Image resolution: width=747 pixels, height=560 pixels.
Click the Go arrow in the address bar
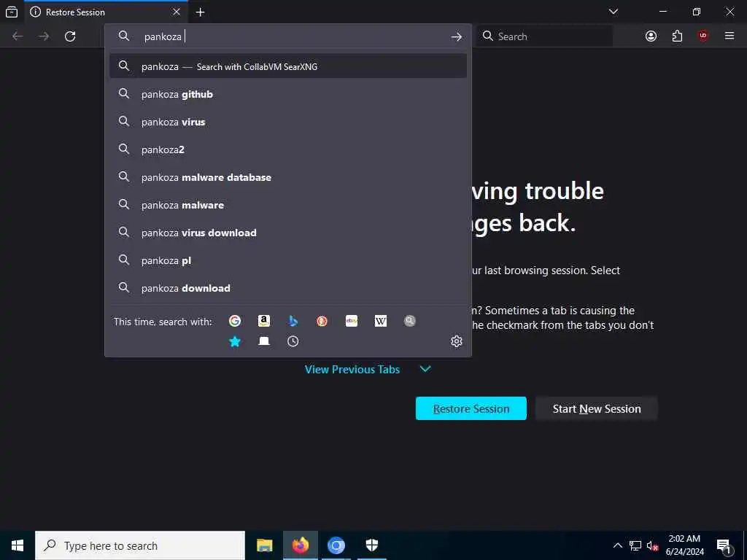[457, 36]
